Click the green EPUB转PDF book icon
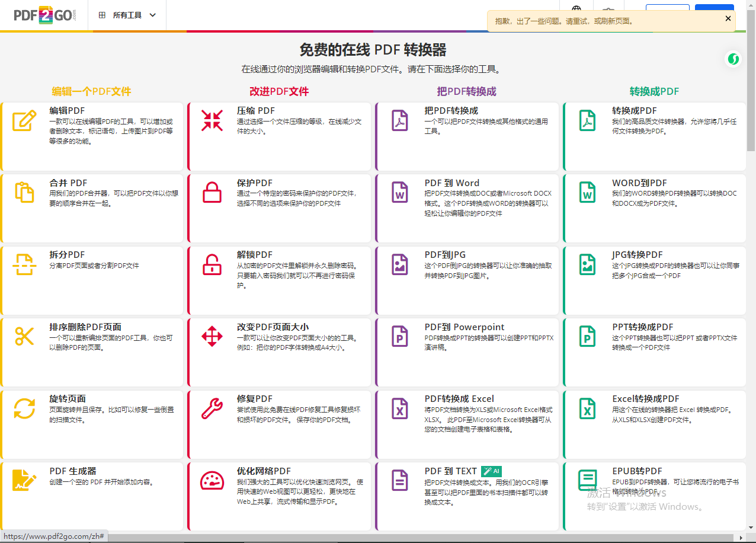This screenshot has height=543, width=756. (587, 480)
